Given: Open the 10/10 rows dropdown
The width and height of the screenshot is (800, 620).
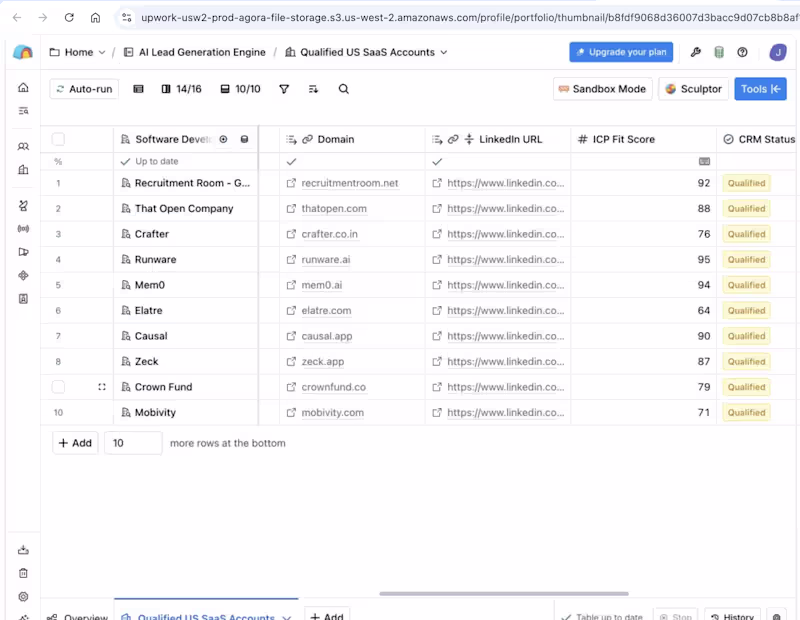Looking at the screenshot, I should pyautogui.click(x=240, y=89).
